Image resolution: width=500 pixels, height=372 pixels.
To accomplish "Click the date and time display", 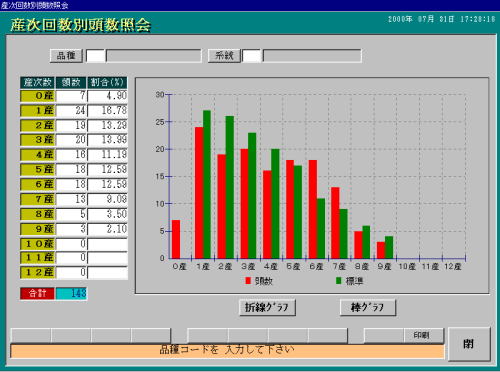I will pyautogui.click(x=441, y=19).
